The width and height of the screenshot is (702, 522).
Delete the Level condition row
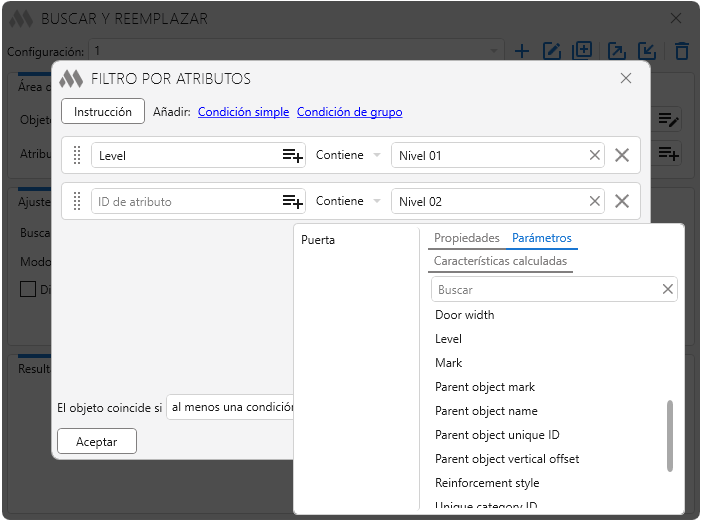point(622,155)
